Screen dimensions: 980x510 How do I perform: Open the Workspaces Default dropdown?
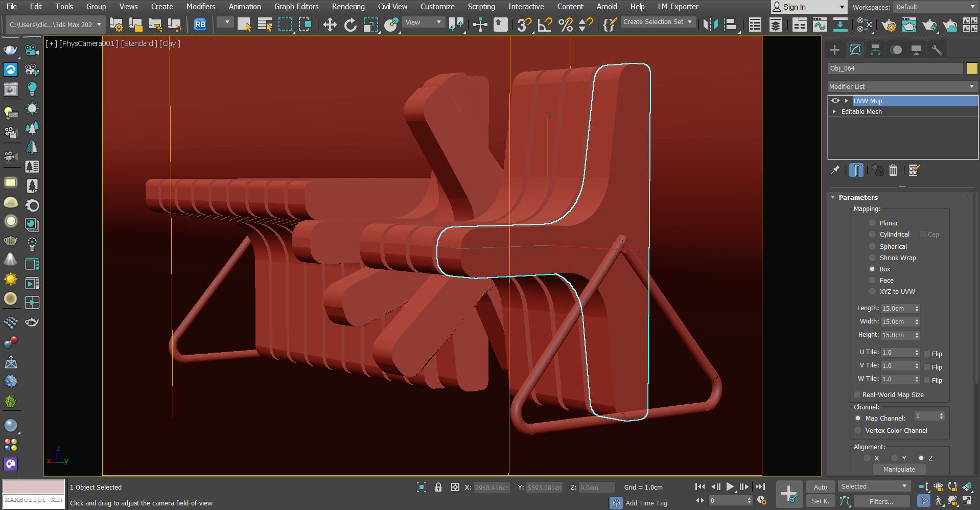(x=935, y=7)
